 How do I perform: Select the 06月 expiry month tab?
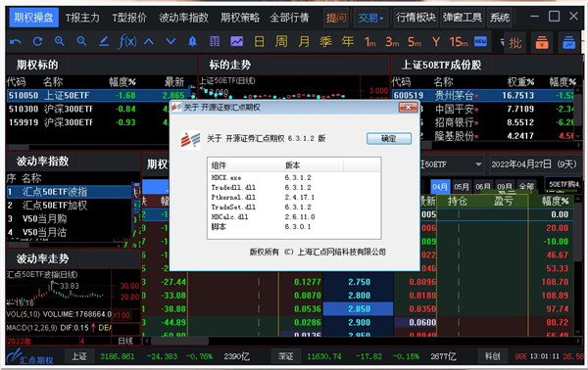[x=483, y=187]
